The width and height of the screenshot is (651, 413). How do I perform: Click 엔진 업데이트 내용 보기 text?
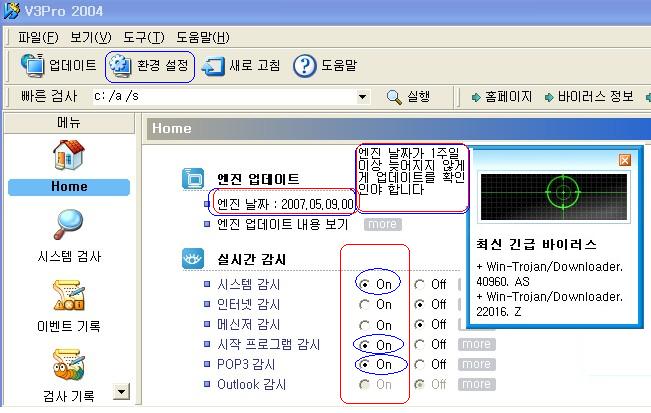coord(282,225)
